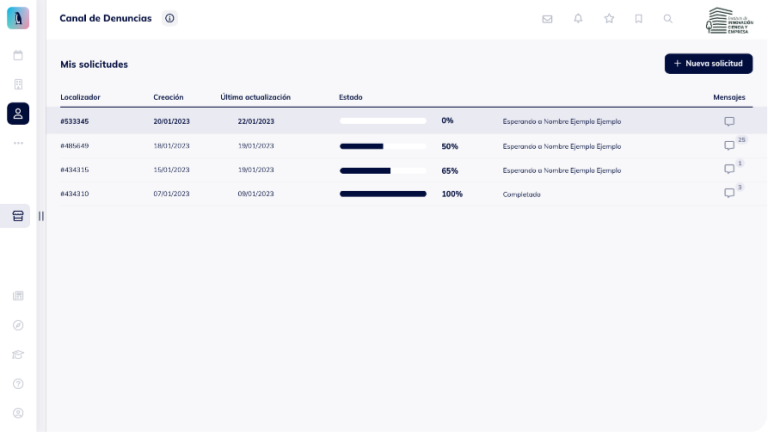Click the Completada status text

pyautogui.click(x=522, y=194)
